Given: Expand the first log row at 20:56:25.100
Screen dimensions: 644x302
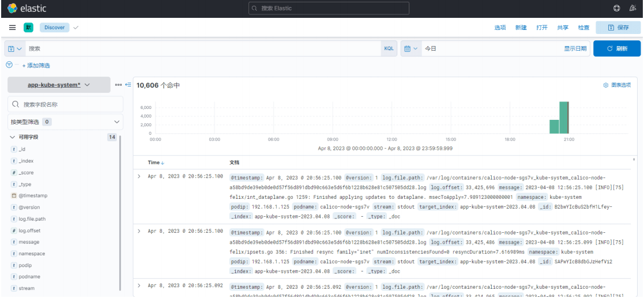Looking at the screenshot, I should 140,176.
